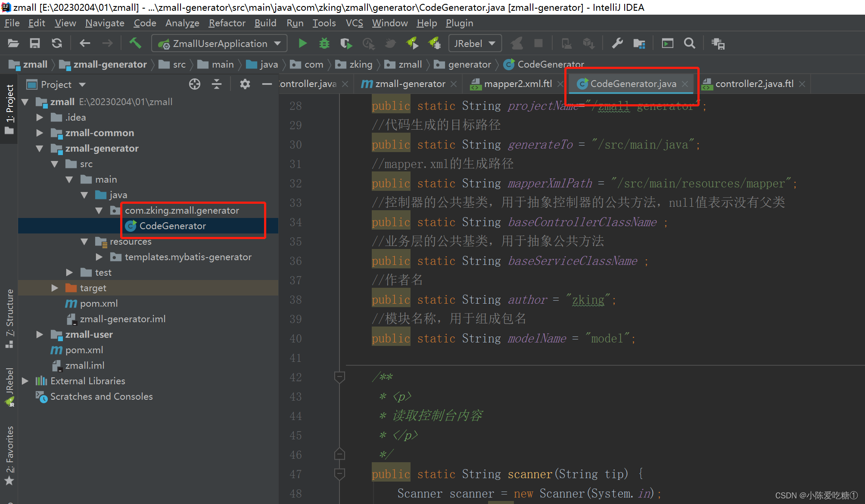This screenshot has width=865, height=504.
Task: Toggle the Structure tool window button
Action: pyautogui.click(x=9, y=317)
